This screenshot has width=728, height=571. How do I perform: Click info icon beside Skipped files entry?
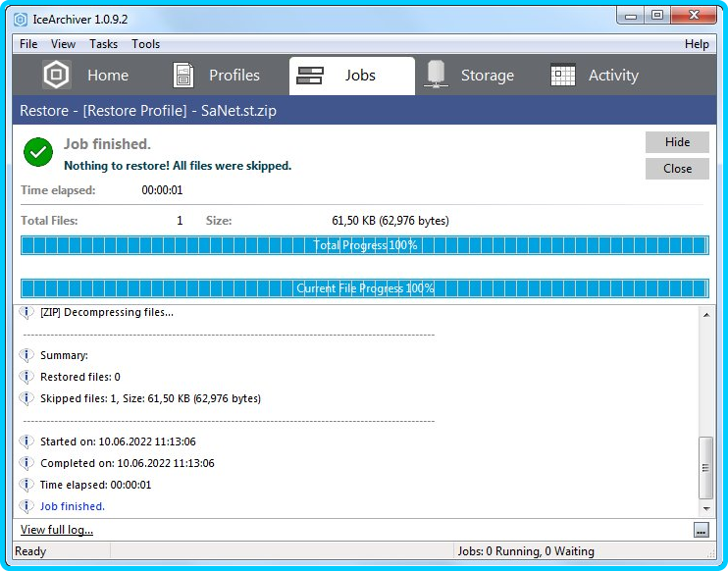click(x=26, y=398)
